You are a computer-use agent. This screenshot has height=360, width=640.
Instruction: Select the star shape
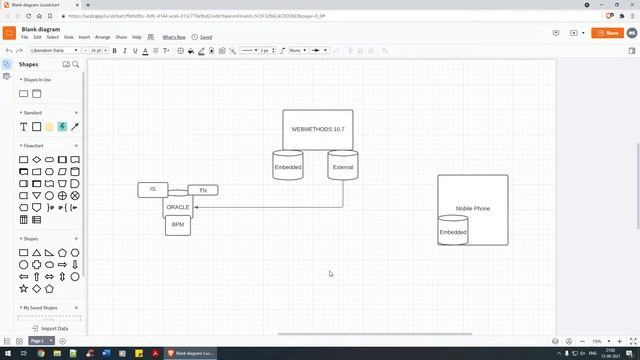(x=24, y=289)
